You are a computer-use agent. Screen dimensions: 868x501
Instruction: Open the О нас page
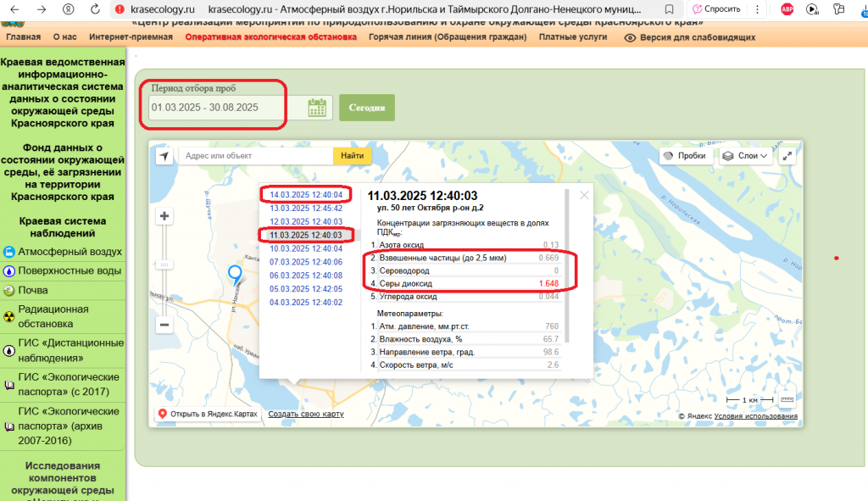coord(64,37)
